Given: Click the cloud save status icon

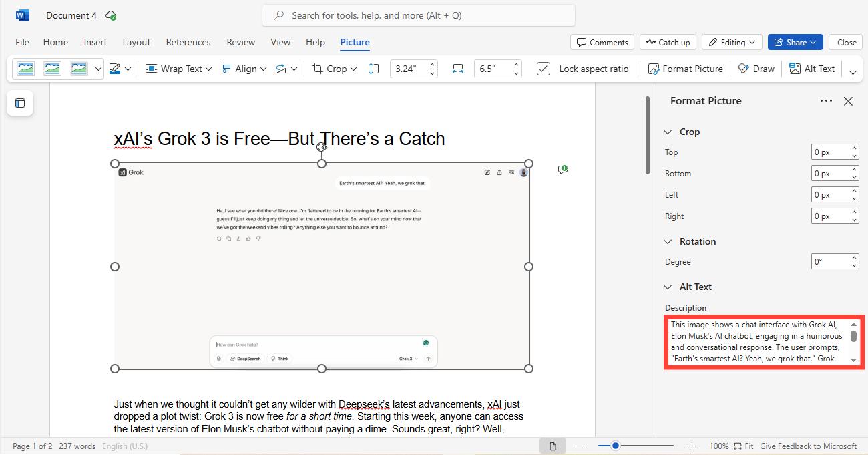Looking at the screenshot, I should click(x=111, y=15).
